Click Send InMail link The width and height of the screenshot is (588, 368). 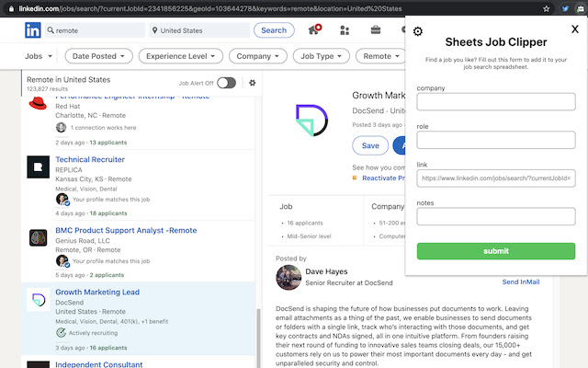click(521, 282)
